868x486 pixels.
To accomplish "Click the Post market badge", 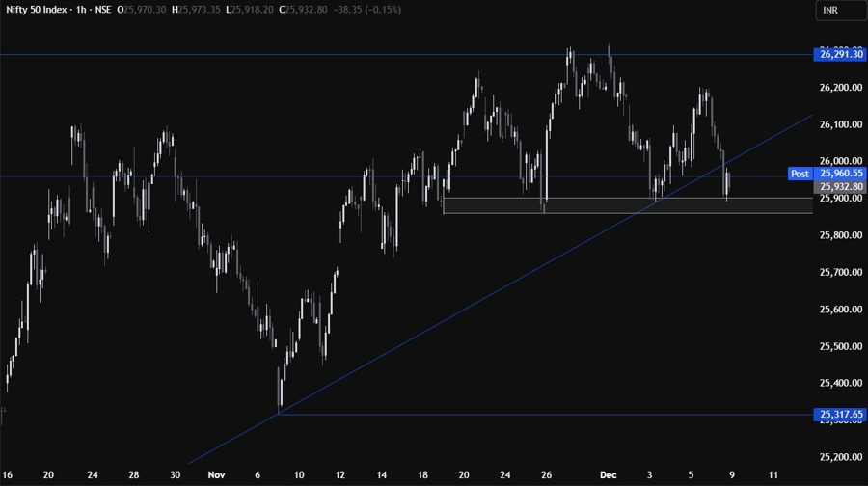I will tap(800, 174).
